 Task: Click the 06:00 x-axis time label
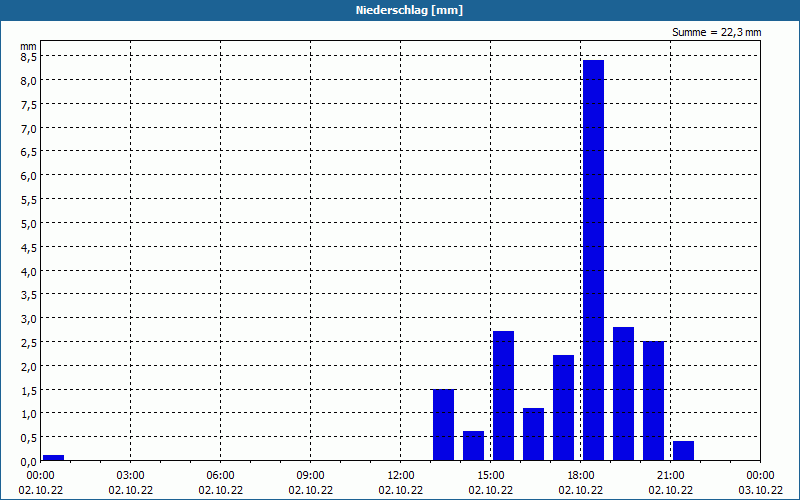[220, 476]
